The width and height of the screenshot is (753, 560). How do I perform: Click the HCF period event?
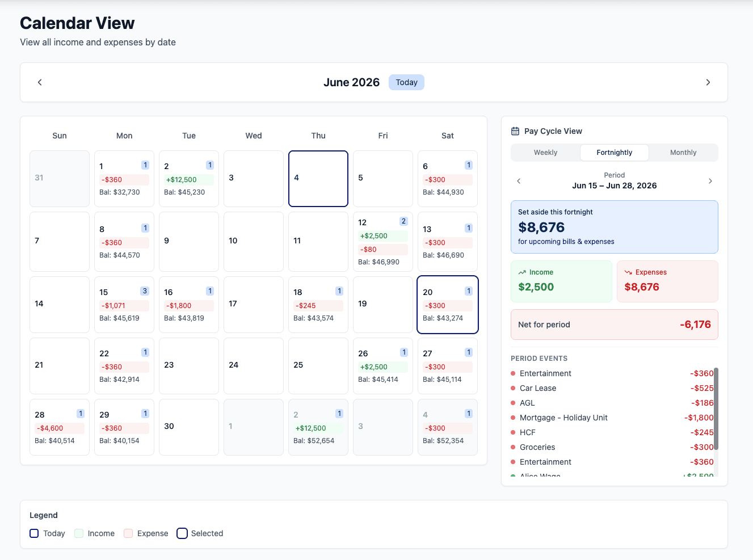click(612, 432)
